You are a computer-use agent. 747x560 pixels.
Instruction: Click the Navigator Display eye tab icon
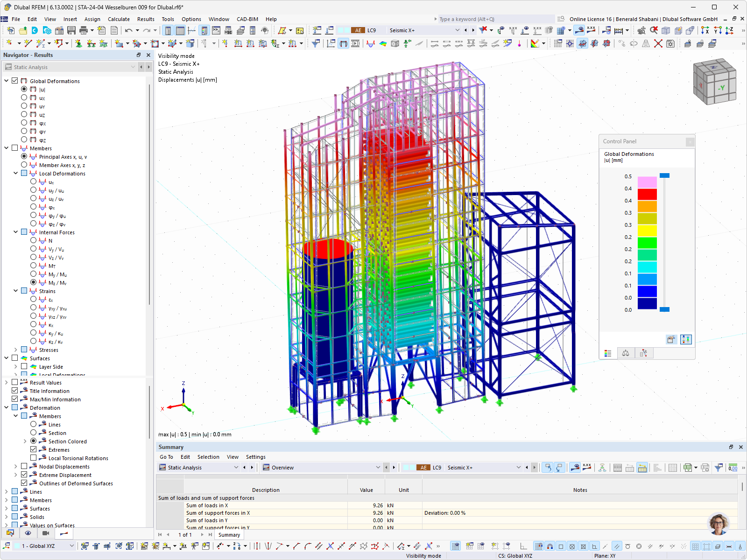click(x=28, y=533)
